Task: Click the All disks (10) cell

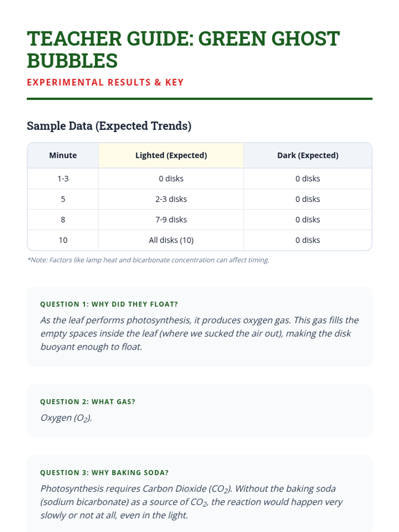Action: click(x=171, y=240)
